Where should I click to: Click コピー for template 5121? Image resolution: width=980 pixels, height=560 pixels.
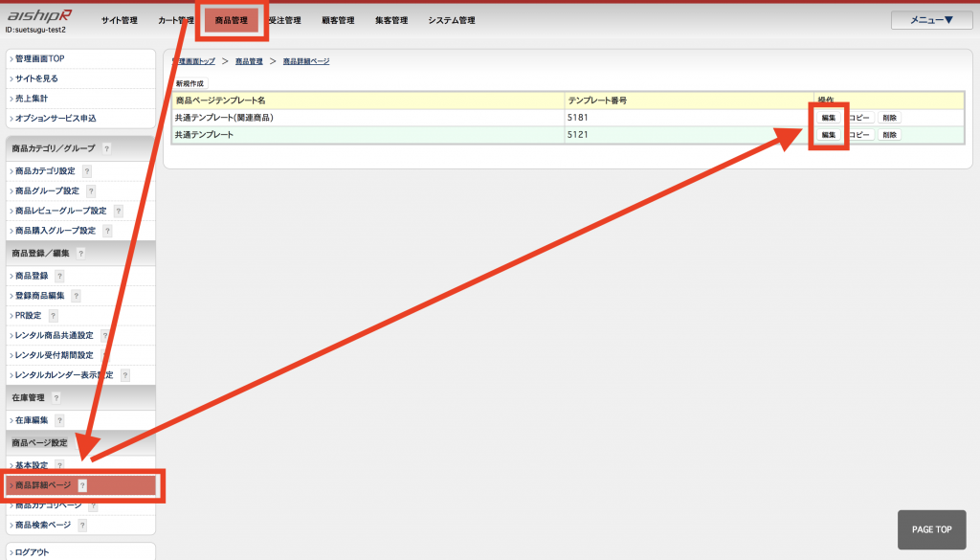coord(859,135)
